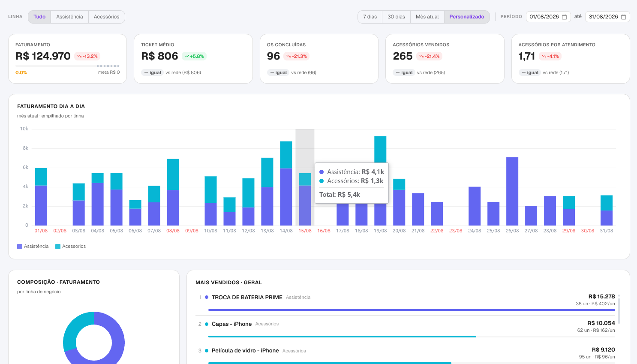Click the -21.3% trend badge on OS Concluídas

click(x=297, y=56)
